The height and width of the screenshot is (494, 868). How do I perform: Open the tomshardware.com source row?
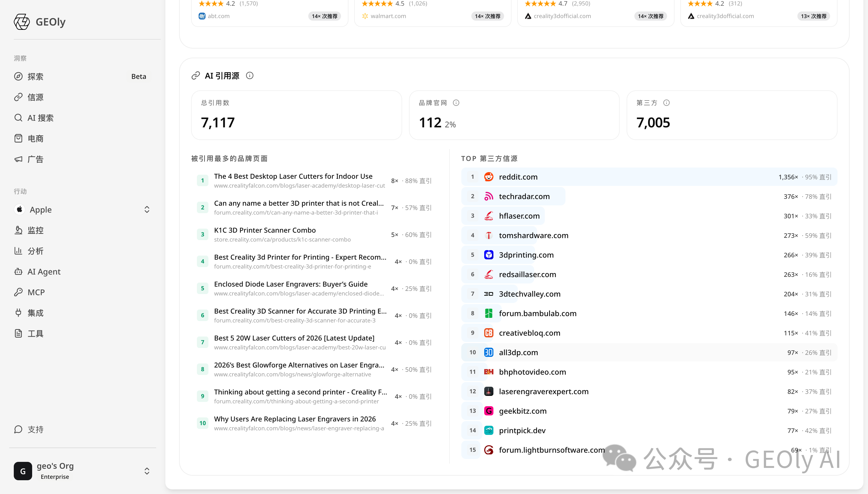click(649, 236)
